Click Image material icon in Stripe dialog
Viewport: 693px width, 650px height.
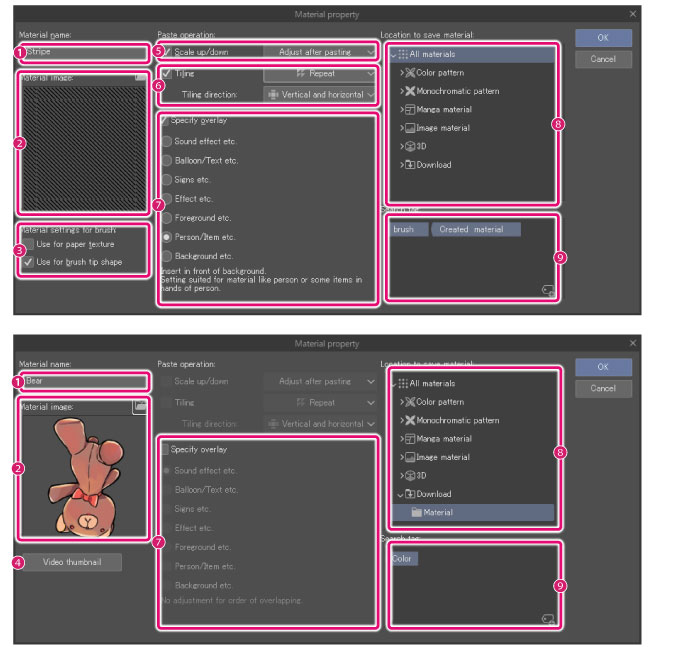(410, 128)
